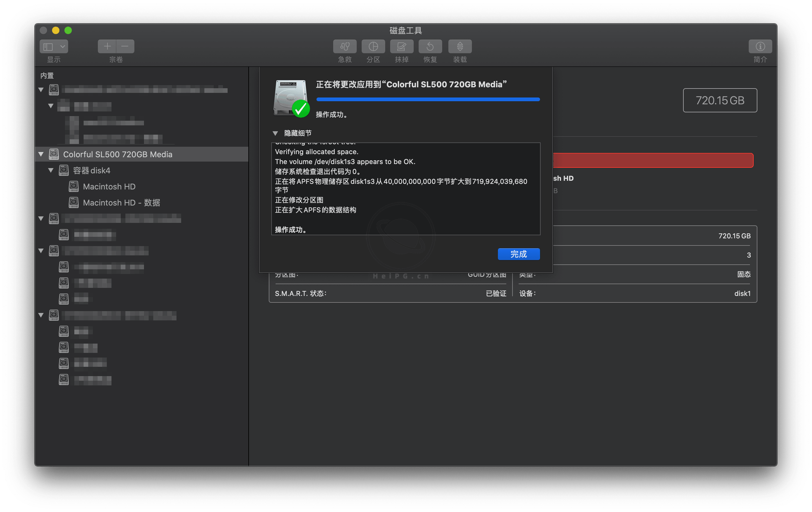812x512 pixels.
Task: Select Macintosh HD - 数据 volume
Action: point(121,203)
